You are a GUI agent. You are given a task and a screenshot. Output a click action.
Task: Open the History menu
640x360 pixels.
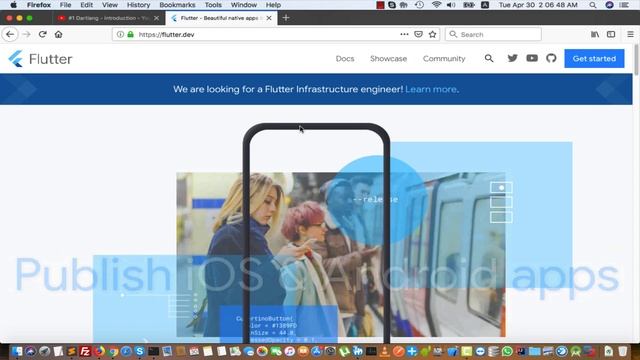(x=138, y=5)
